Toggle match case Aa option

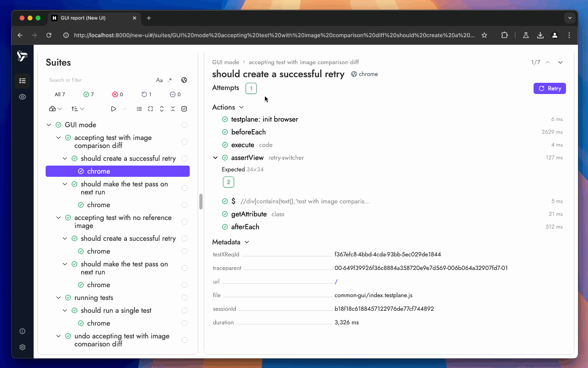(159, 80)
